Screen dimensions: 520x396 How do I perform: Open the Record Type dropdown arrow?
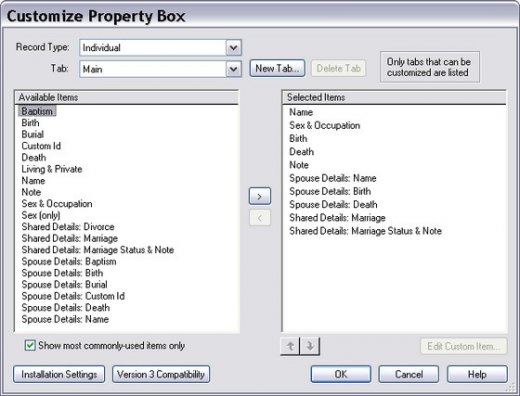click(x=233, y=48)
